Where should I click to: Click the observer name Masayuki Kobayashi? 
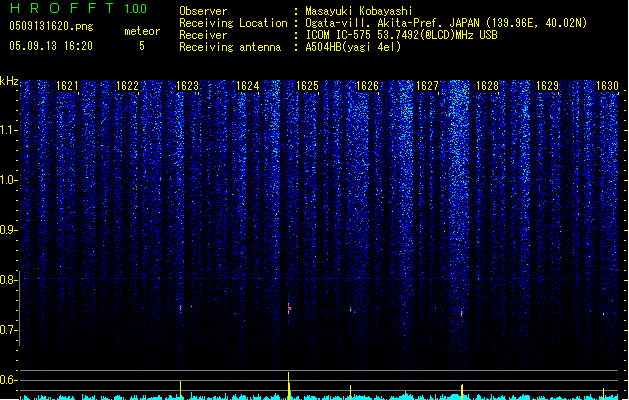359,11
